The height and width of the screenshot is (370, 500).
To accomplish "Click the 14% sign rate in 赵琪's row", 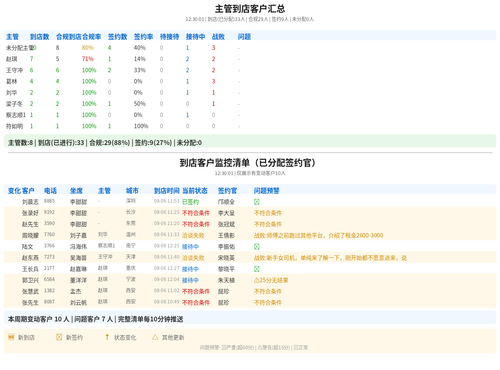I will [x=140, y=59].
